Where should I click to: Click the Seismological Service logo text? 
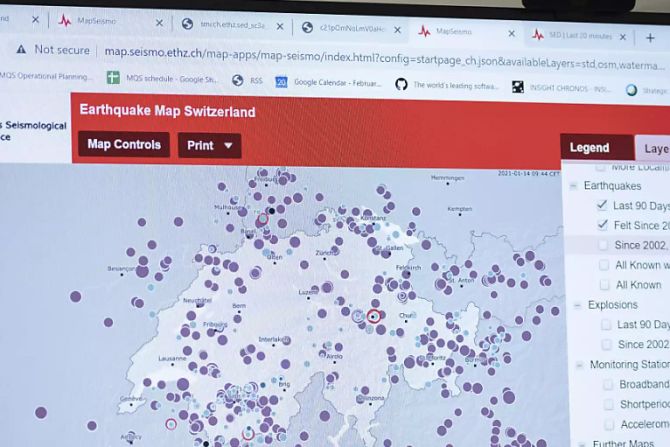(33, 131)
